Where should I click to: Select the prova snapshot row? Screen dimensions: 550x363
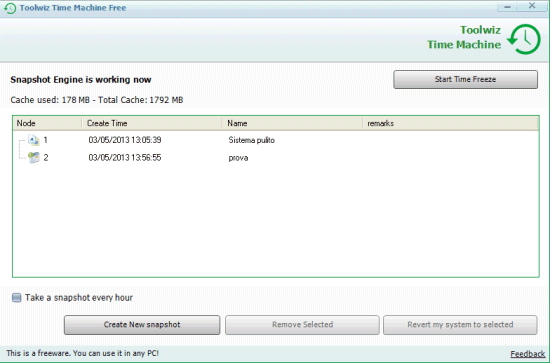tap(276, 158)
